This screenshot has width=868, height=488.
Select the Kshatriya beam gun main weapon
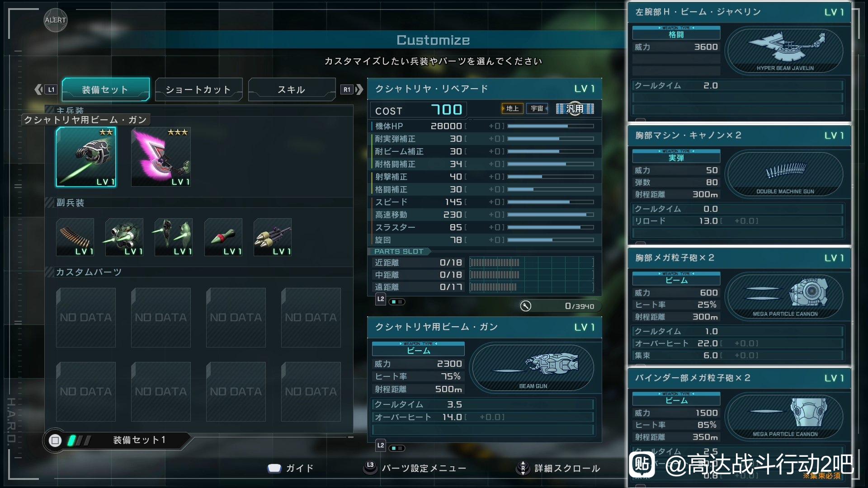coord(86,157)
